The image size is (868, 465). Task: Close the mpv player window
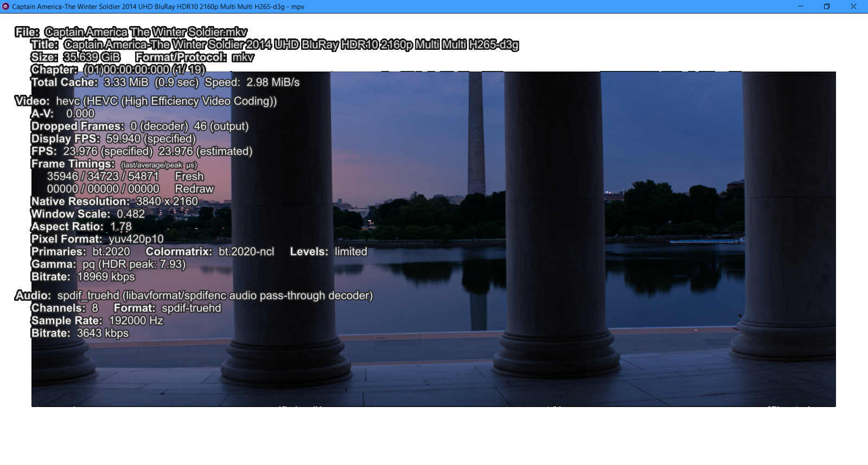[x=853, y=7]
